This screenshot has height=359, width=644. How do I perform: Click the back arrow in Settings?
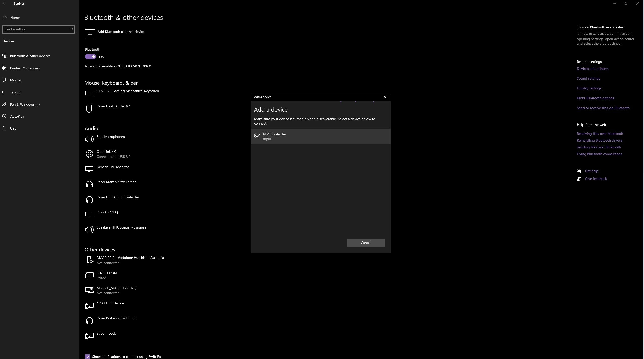pyautogui.click(x=5, y=3)
